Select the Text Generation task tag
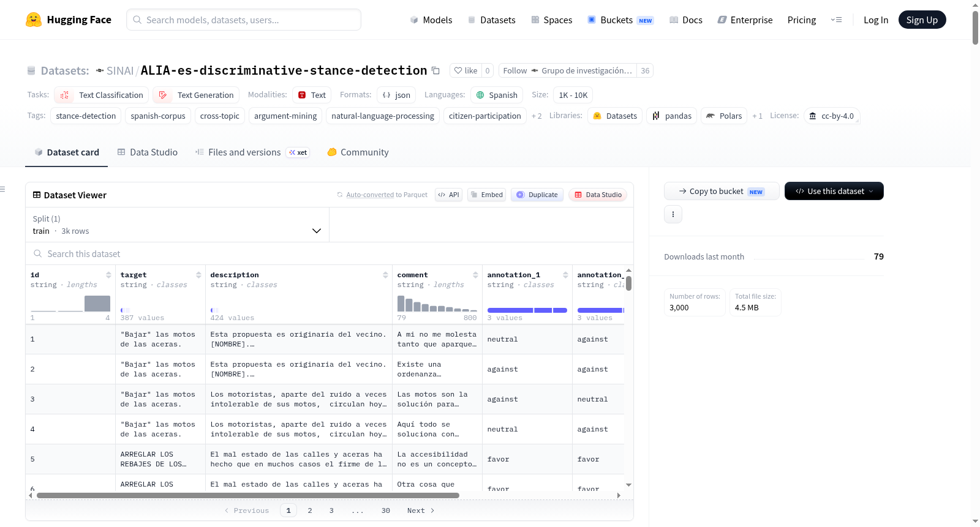Screen dimensions: 980x527 point(196,95)
